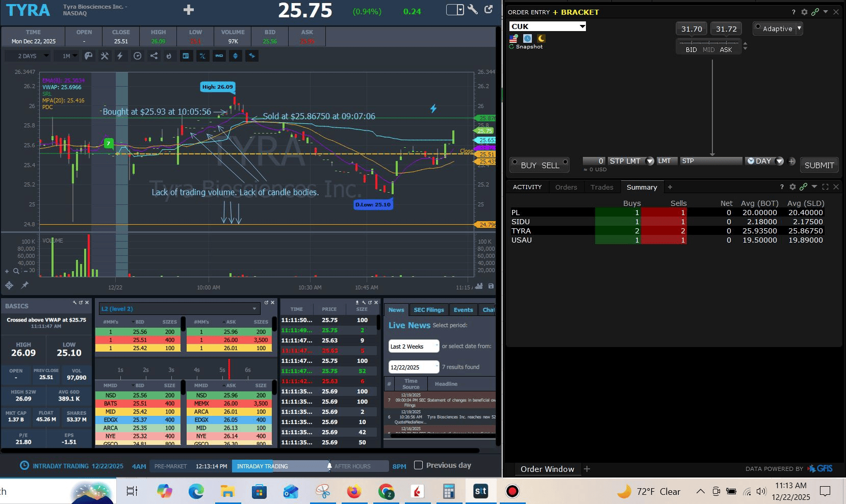This screenshot has height=504, width=846.
Task: Select the SELL radio button
Action: click(x=565, y=162)
